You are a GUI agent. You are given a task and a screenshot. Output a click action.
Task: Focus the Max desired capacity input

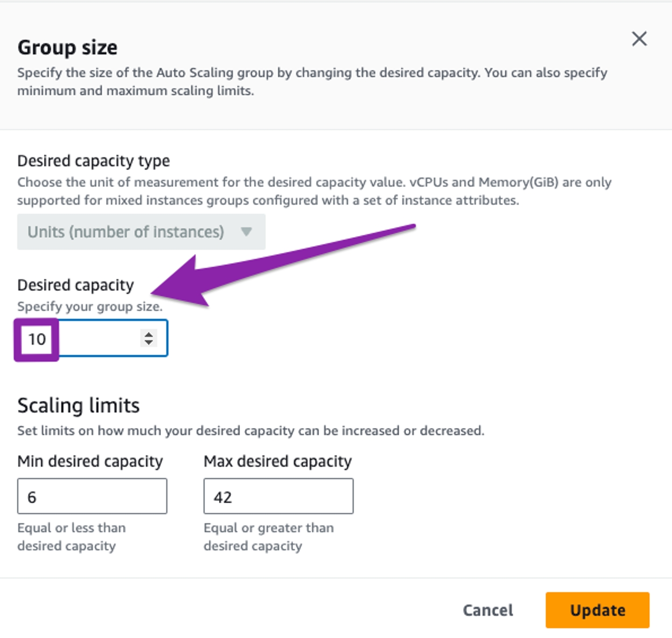coord(278,497)
